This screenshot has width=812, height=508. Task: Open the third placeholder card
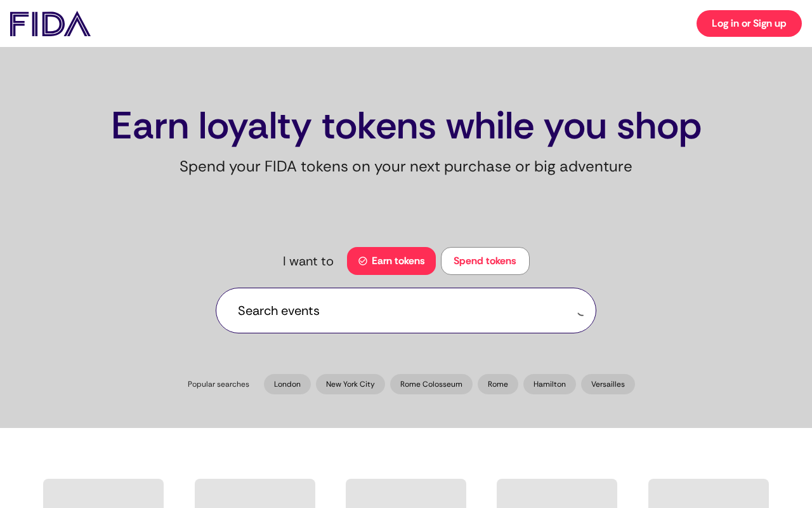click(x=406, y=493)
